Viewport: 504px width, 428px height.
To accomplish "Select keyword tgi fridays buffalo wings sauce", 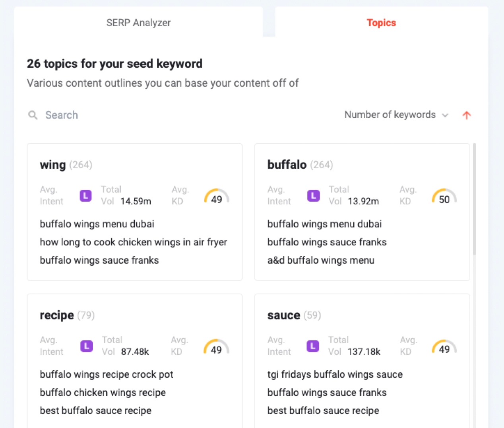I will click(335, 374).
